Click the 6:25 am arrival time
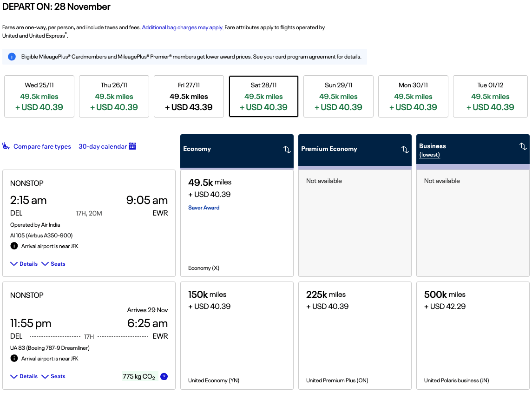 click(147, 323)
